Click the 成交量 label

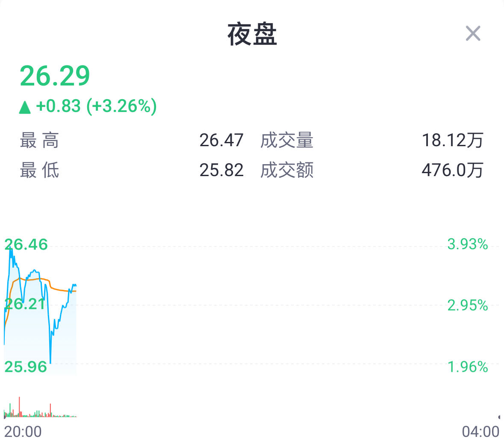click(287, 140)
